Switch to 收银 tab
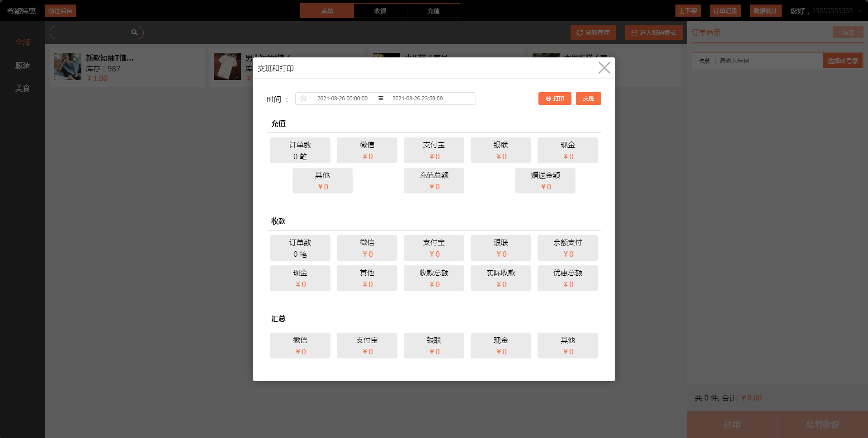Image resolution: width=868 pixels, height=438 pixels. click(x=380, y=11)
